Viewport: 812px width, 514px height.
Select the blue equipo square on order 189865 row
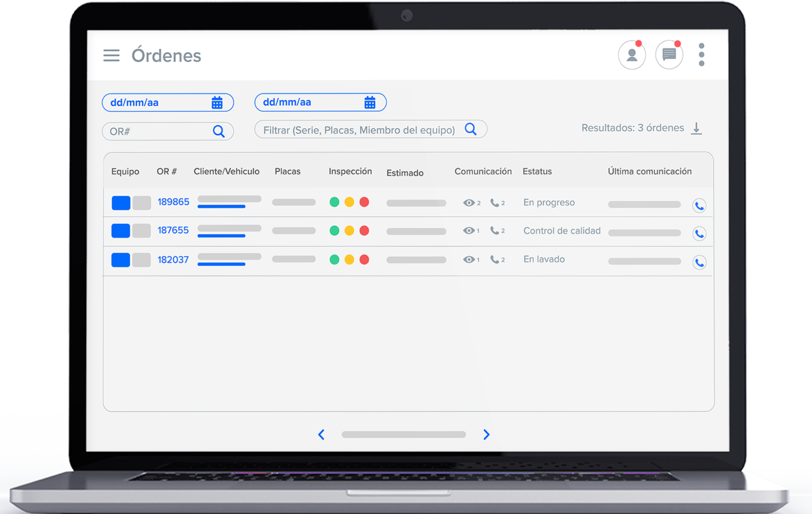[121, 203]
